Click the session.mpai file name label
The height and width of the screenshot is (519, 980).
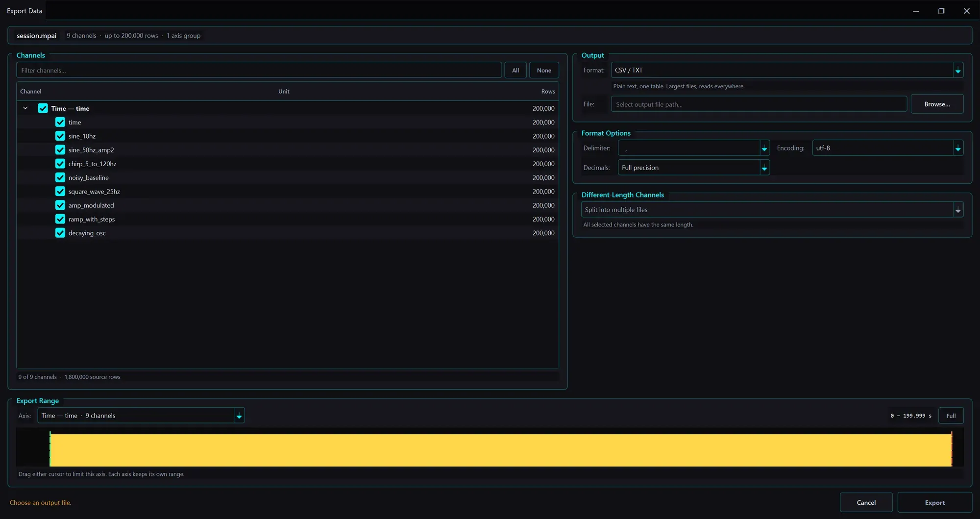coord(36,35)
